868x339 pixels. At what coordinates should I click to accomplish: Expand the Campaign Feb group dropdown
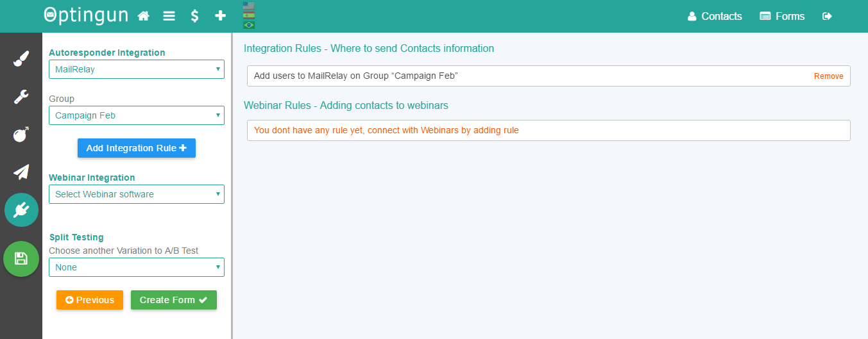[x=137, y=115]
